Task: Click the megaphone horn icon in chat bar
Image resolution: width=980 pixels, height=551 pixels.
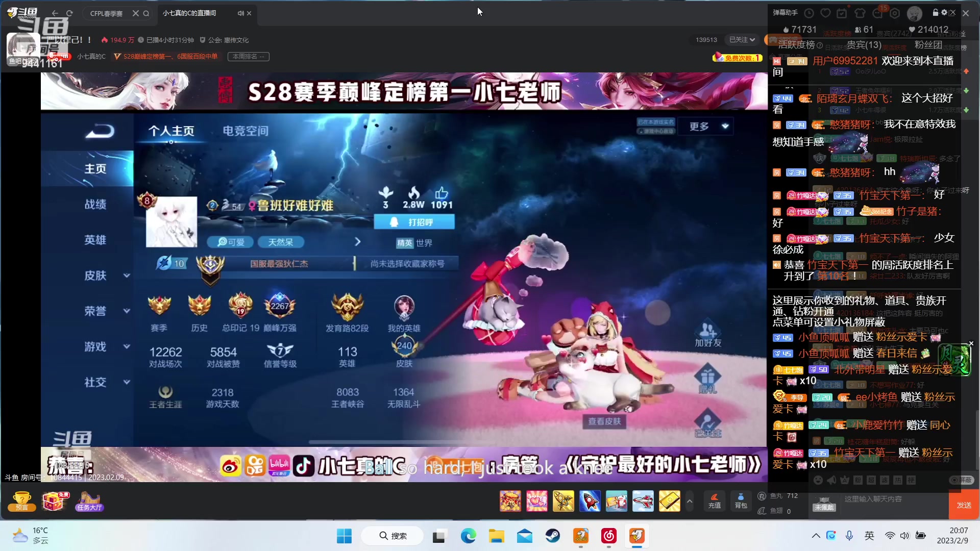Action: pyautogui.click(x=831, y=480)
